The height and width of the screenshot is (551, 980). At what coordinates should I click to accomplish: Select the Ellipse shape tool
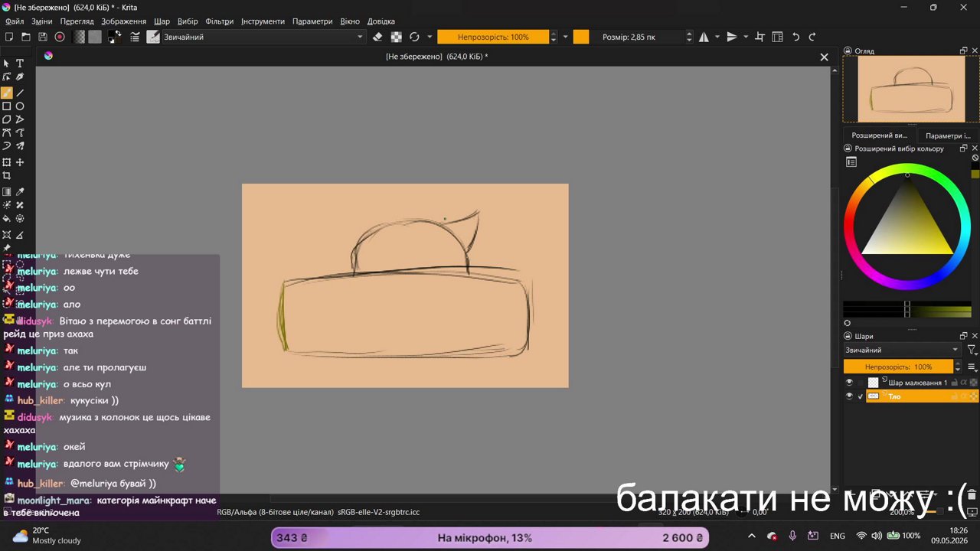pos(20,106)
